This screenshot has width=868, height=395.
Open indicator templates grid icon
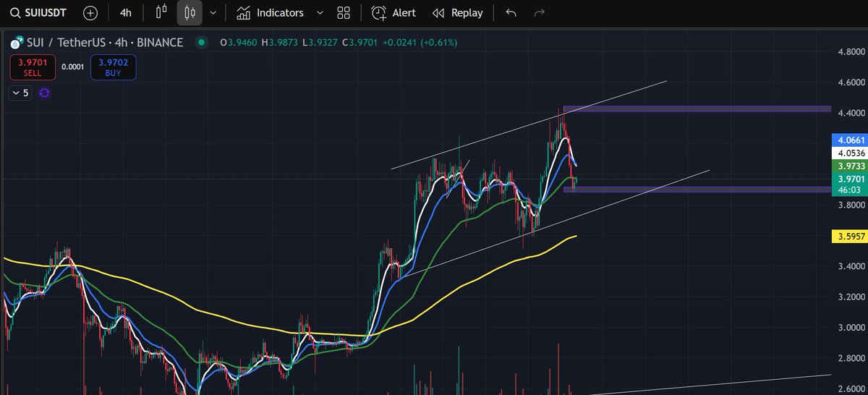(344, 13)
